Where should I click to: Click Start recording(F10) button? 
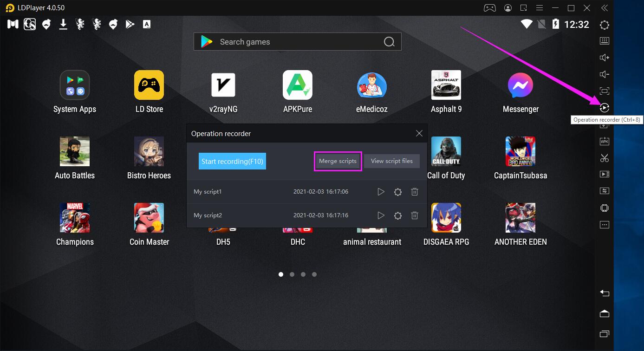(x=232, y=161)
